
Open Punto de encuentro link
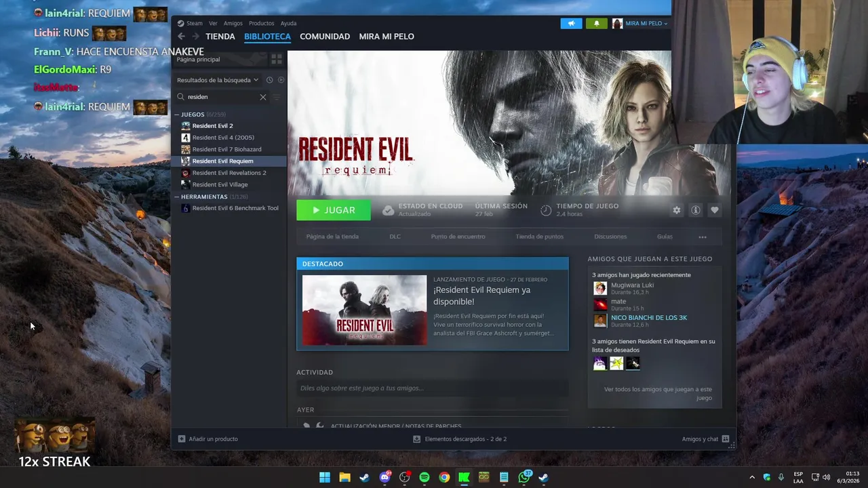[458, 237]
